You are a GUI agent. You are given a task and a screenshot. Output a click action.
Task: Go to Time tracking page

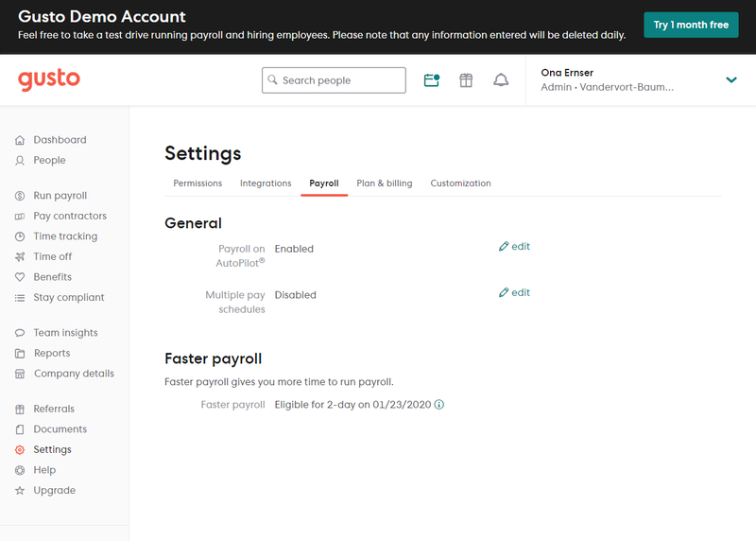point(65,236)
